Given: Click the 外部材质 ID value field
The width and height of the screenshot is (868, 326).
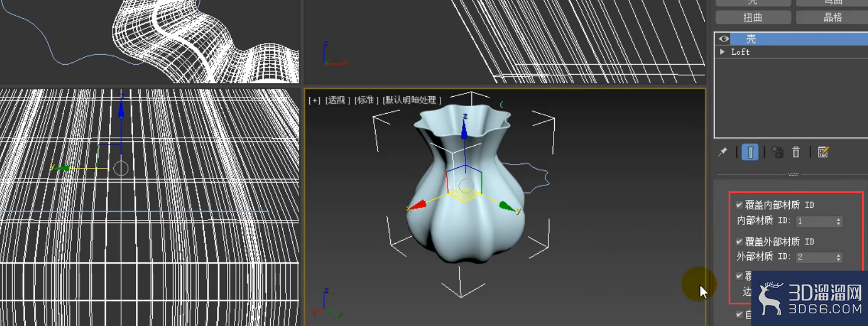Looking at the screenshot, I should point(815,257).
